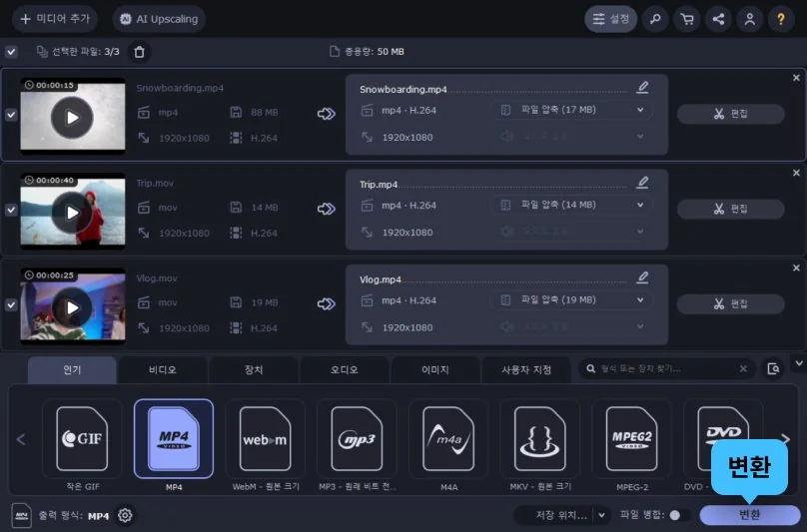Open audio track dropdown for Trip.mp4
The image size is (807, 532).
pyautogui.click(x=572, y=232)
